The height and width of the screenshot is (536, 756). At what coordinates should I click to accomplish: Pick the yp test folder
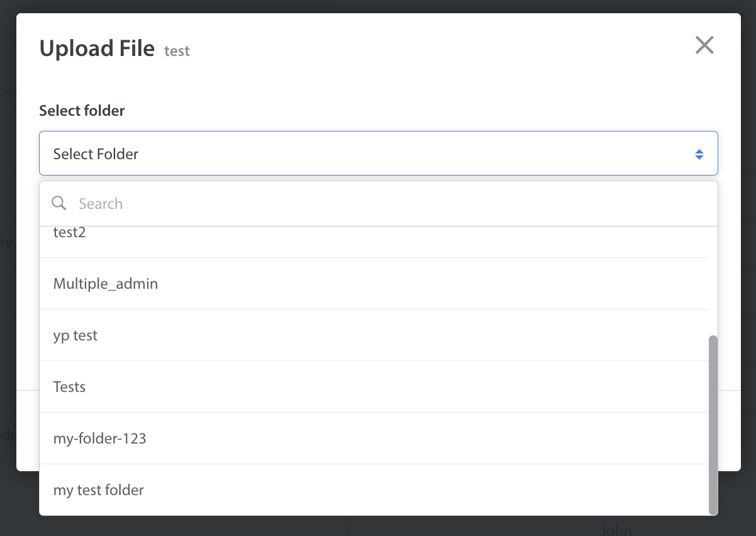pos(75,335)
